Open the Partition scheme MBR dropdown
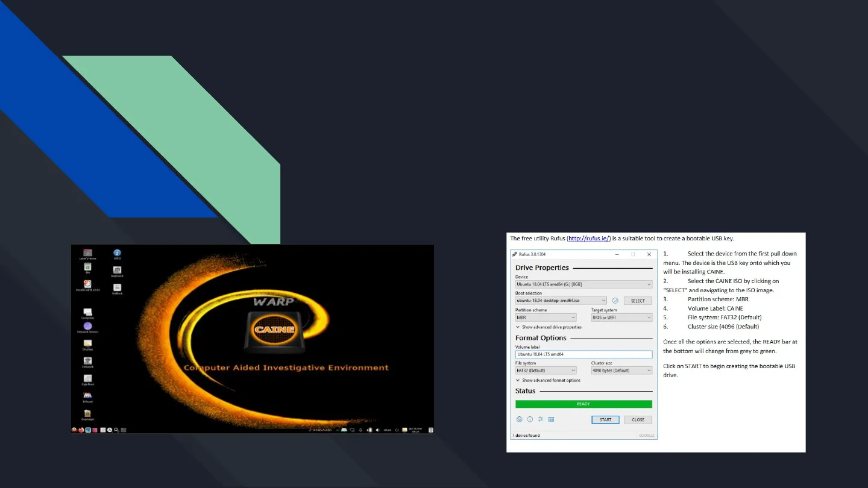 click(x=546, y=318)
